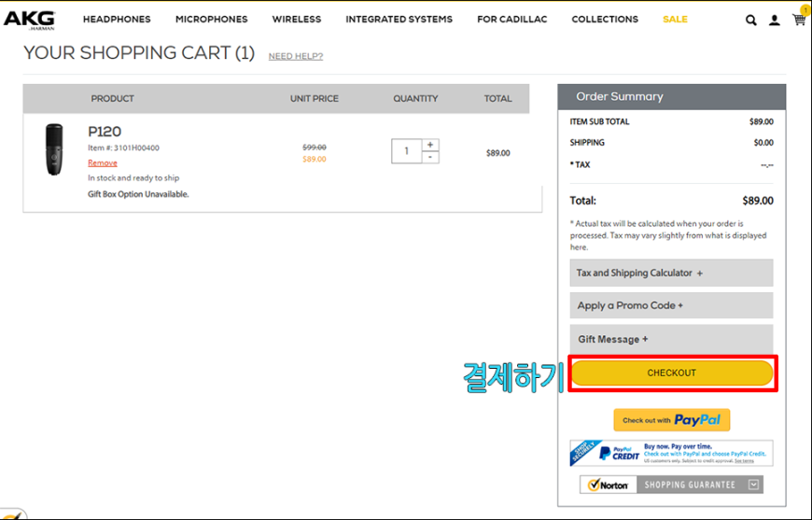Check out with PayPal button
The height and width of the screenshot is (520, 812).
pyautogui.click(x=672, y=420)
